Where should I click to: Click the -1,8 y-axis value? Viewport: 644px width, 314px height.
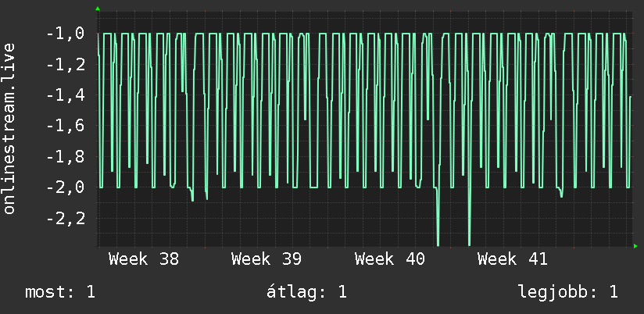pos(66,157)
